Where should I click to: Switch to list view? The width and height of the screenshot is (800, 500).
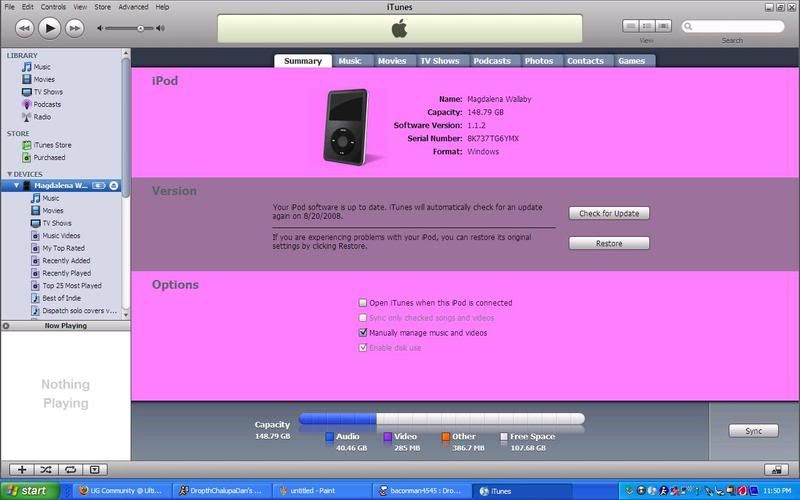point(631,26)
